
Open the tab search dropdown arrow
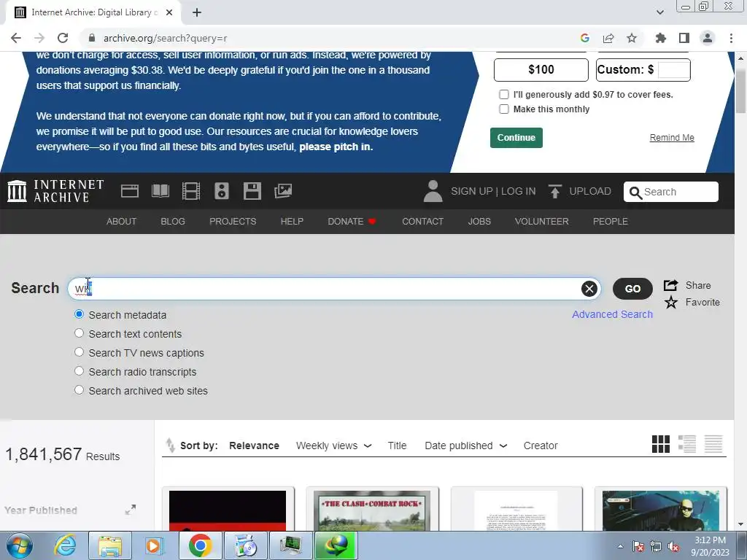[659, 12]
